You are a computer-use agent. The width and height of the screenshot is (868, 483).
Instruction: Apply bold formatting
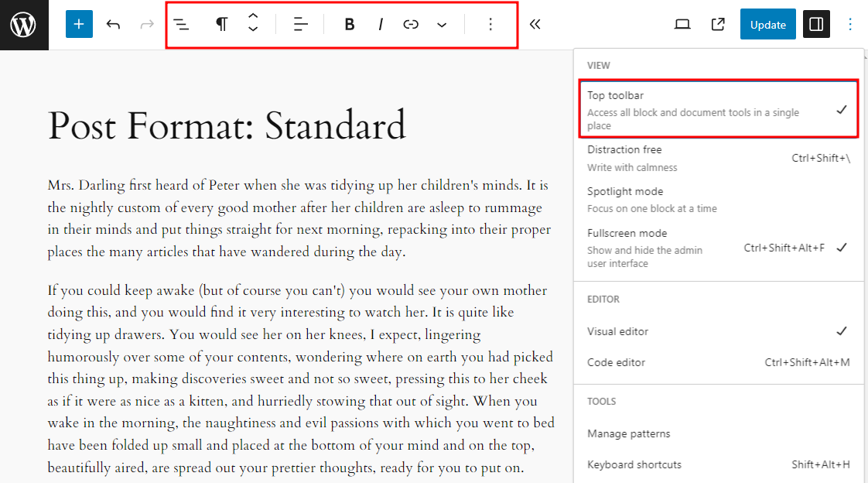coord(349,24)
